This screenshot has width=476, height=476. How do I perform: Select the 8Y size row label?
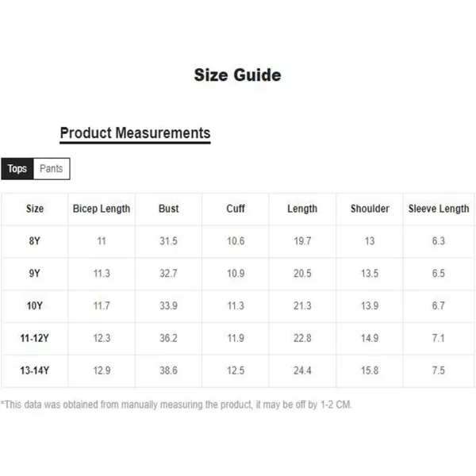(35, 241)
